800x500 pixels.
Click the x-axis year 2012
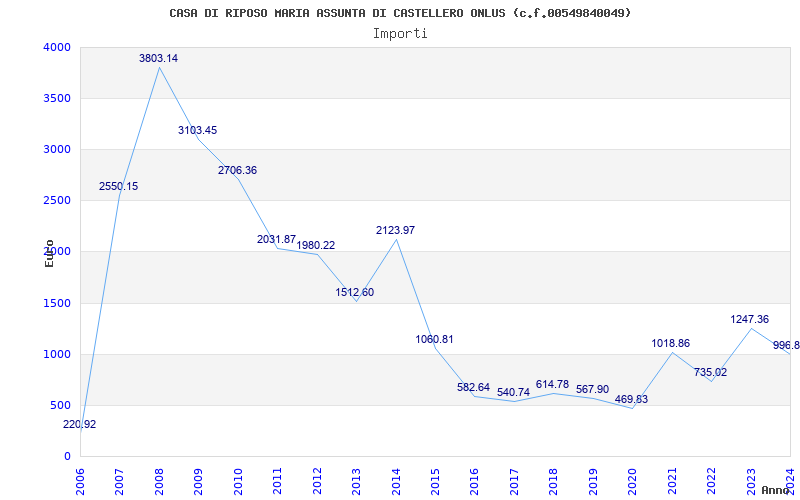[317, 482]
